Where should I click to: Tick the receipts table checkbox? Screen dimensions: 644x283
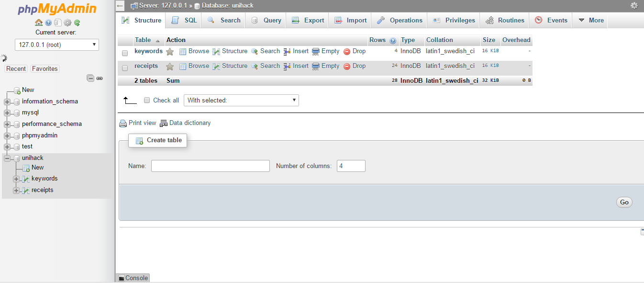point(125,68)
